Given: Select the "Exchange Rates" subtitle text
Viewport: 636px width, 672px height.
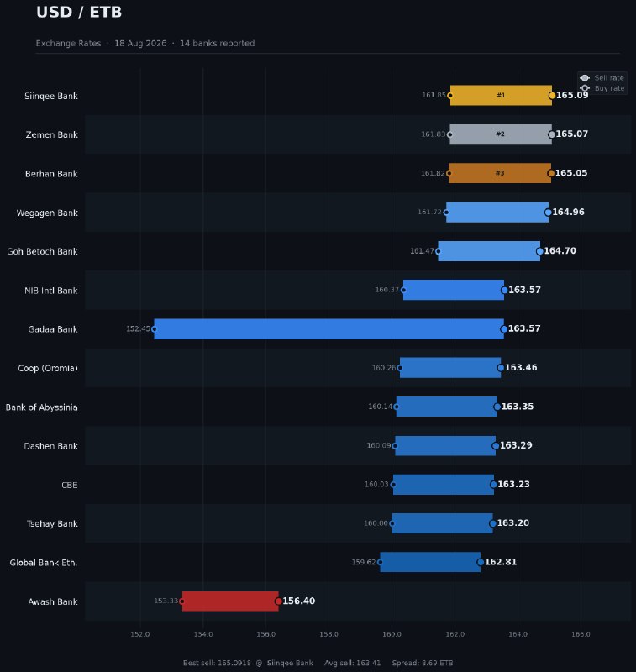Looking at the screenshot, I should [x=69, y=44].
